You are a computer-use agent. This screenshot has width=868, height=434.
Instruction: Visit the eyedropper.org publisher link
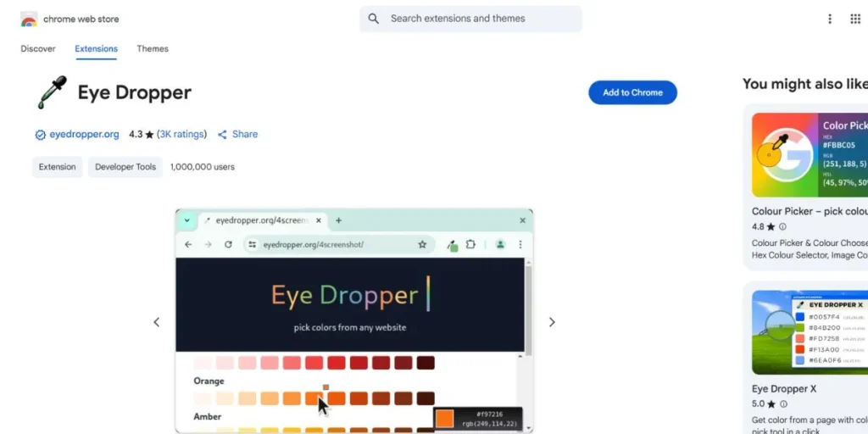pos(84,134)
